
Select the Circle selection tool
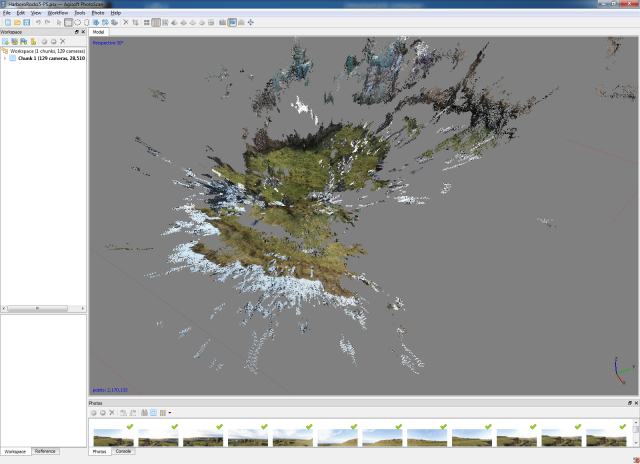tap(78, 22)
